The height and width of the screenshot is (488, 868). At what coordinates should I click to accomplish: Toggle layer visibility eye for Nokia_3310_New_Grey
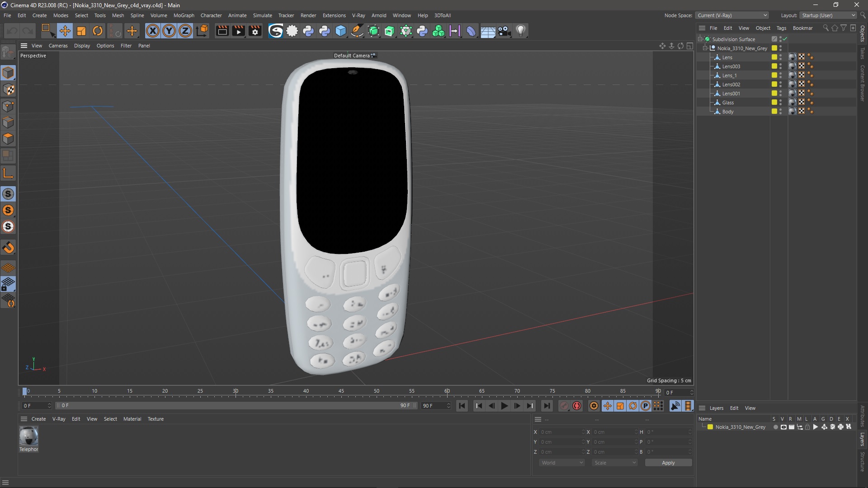(783, 427)
